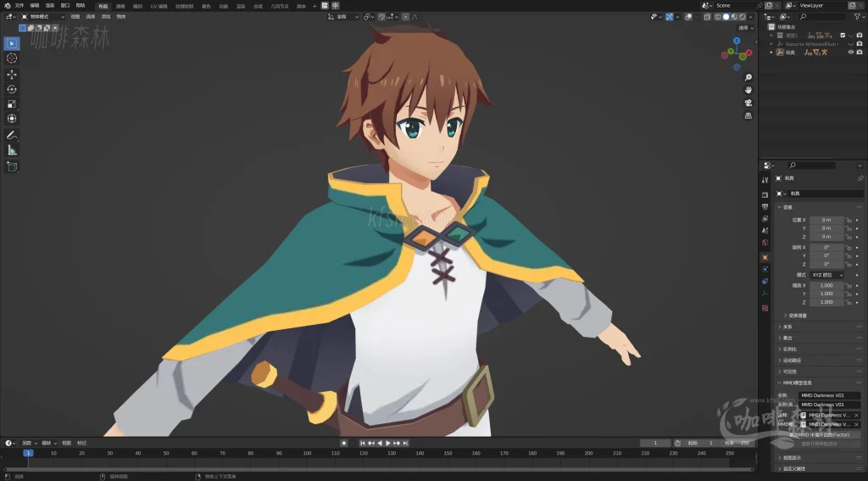
Task: Open the object mode dropdown
Action: (x=42, y=17)
